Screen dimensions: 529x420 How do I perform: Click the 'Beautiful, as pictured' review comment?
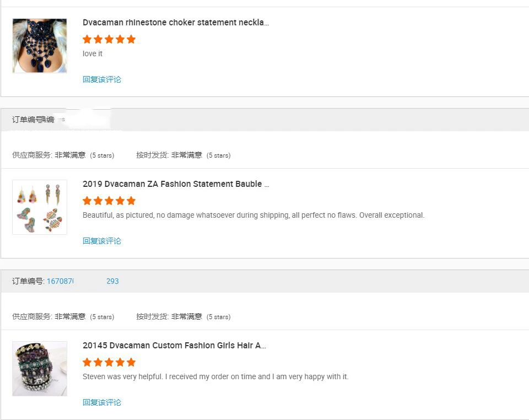point(253,216)
